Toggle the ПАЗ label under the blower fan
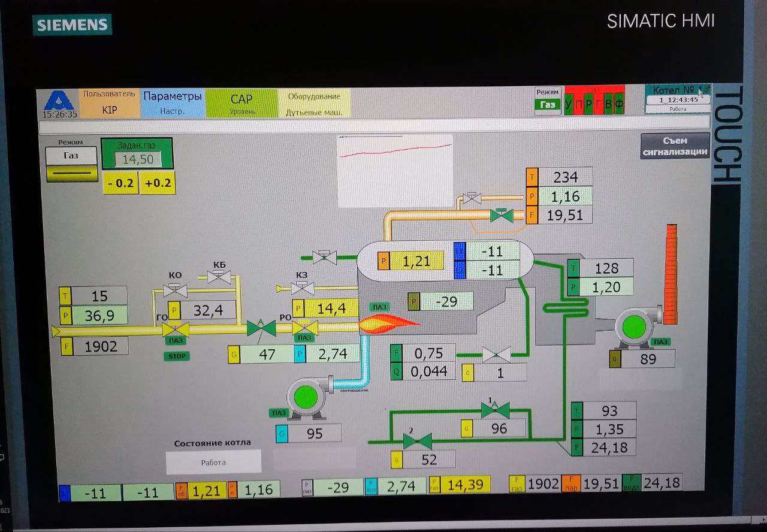The height and width of the screenshot is (532, 767). click(x=279, y=413)
